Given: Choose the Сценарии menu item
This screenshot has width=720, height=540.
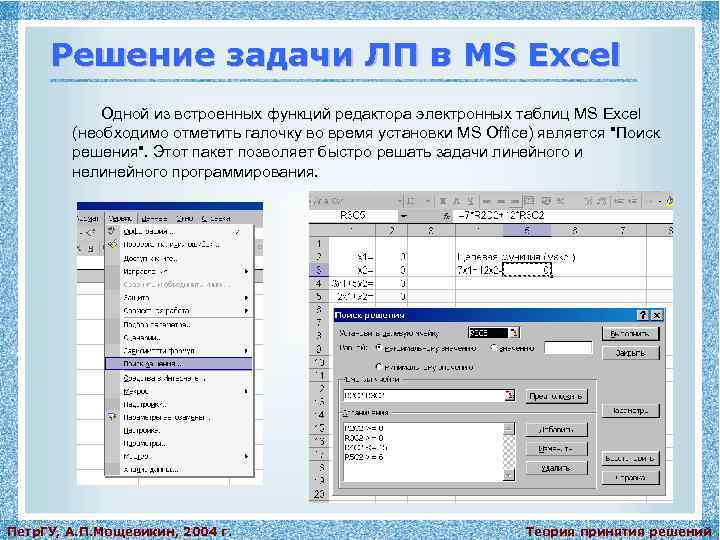Looking at the screenshot, I should (179, 338).
